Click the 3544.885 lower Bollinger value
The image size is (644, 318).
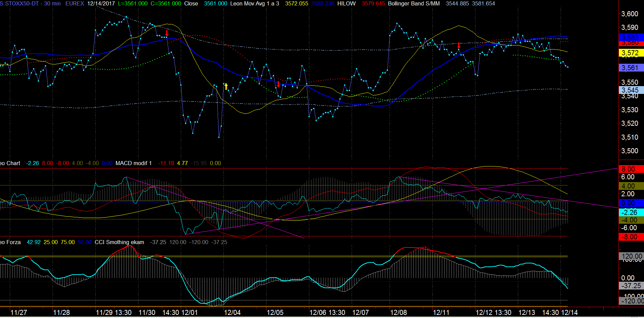(x=457, y=3)
